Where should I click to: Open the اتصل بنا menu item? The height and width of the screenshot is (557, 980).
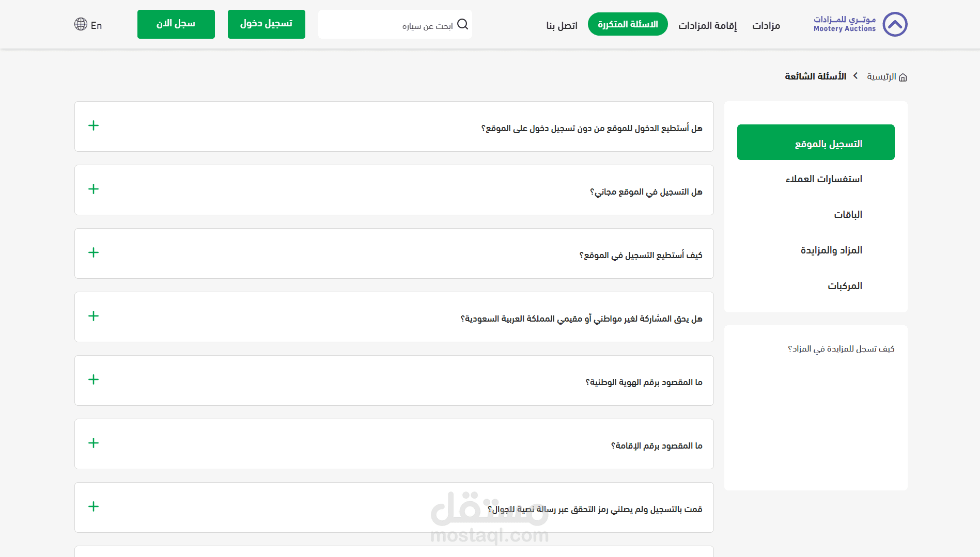[562, 25]
